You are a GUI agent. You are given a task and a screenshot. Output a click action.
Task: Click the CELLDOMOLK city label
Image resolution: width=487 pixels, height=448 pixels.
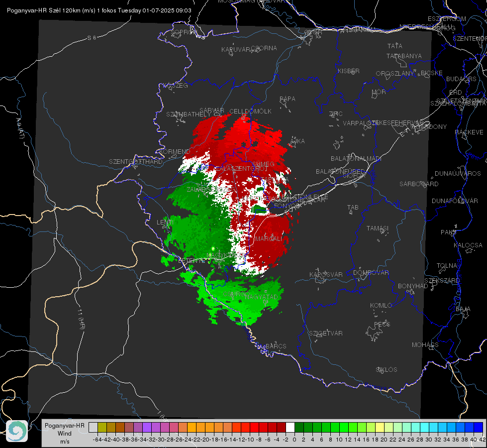(250, 112)
